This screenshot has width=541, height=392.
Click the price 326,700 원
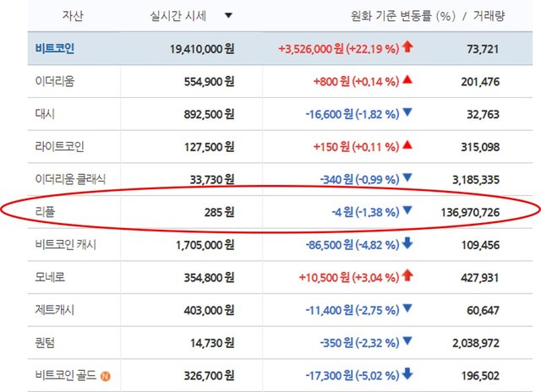coord(209,375)
